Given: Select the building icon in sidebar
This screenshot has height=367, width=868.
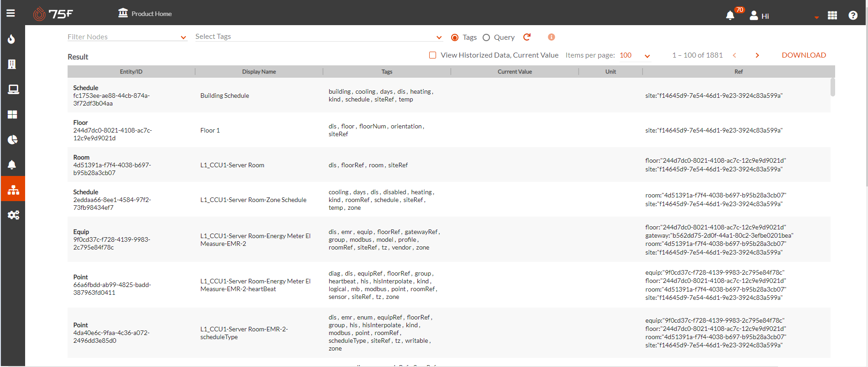Looking at the screenshot, I should coord(12,64).
